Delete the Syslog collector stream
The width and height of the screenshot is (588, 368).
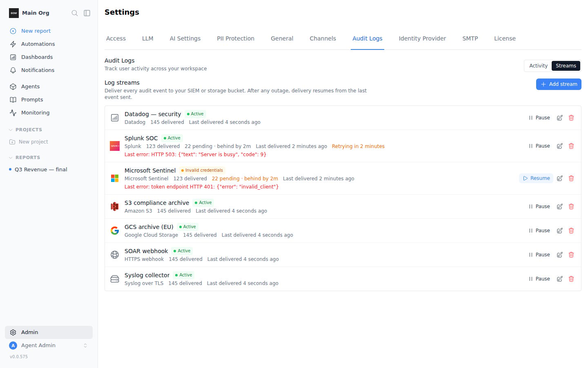[571, 279]
